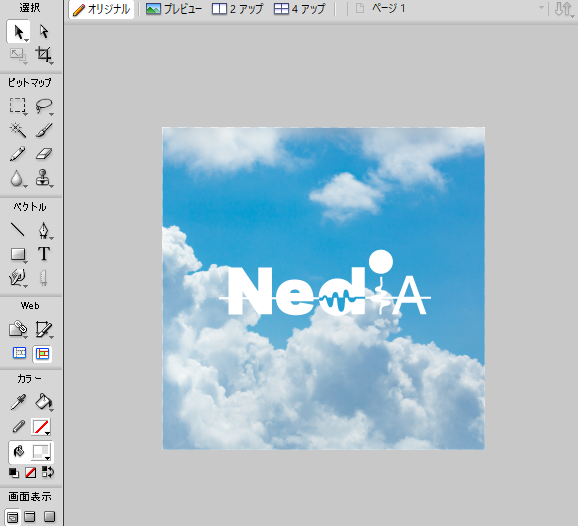Select the Magic Wand tool
578x526 pixels.
pyautogui.click(x=17, y=129)
